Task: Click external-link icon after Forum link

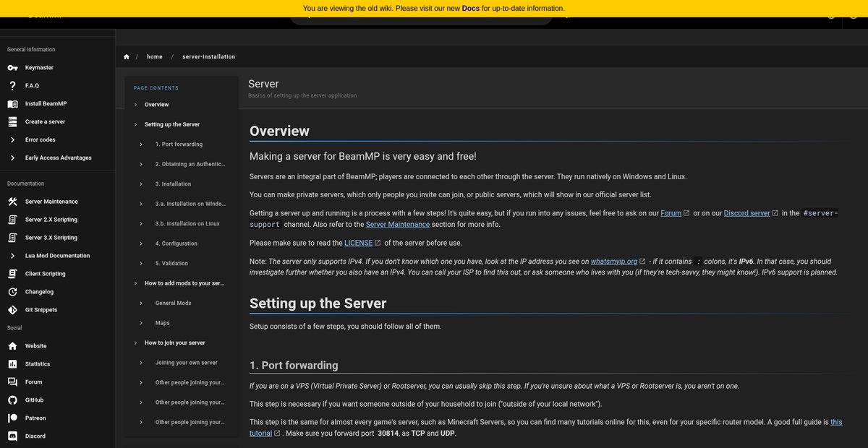Action: 686,213
